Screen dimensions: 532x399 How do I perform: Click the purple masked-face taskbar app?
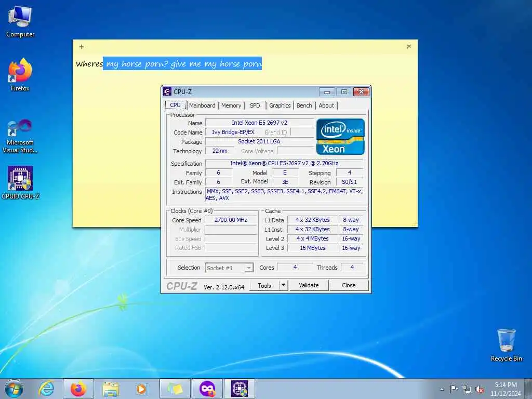point(207,389)
